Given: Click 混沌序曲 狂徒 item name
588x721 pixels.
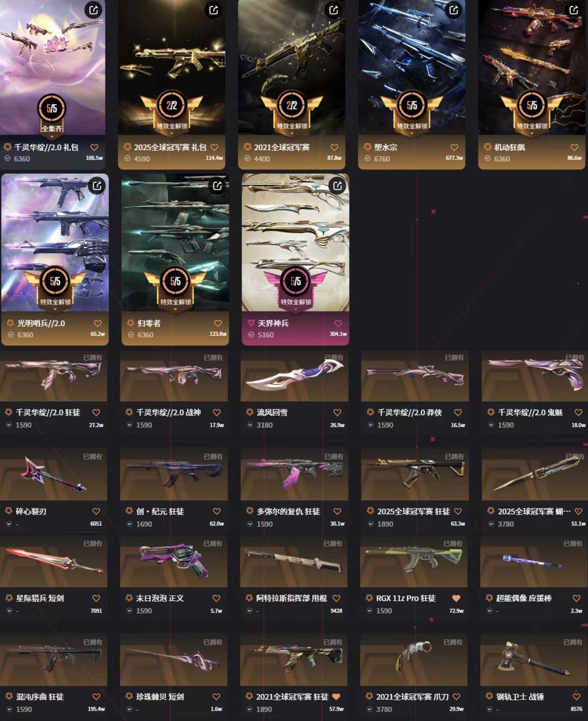Looking at the screenshot, I should 40,696.
